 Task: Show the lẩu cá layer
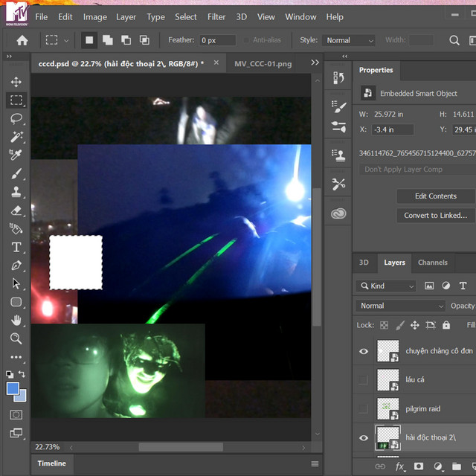tap(363, 380)
